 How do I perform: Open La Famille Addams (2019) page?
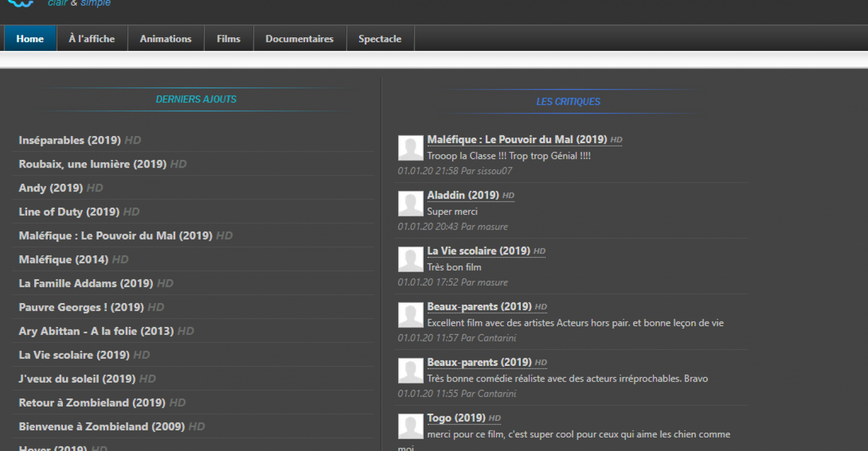coord(86,284)
